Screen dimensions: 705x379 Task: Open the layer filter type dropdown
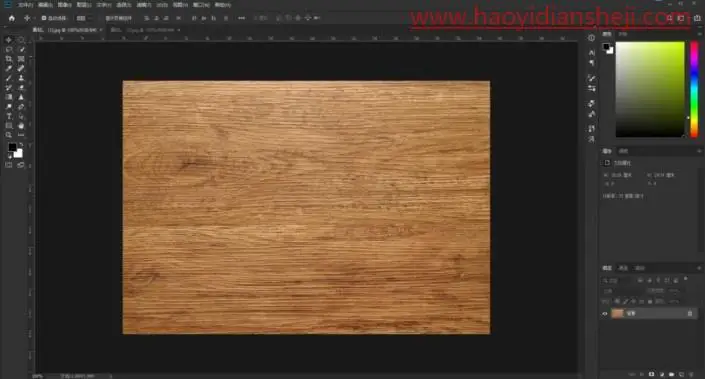click(617, 281)
